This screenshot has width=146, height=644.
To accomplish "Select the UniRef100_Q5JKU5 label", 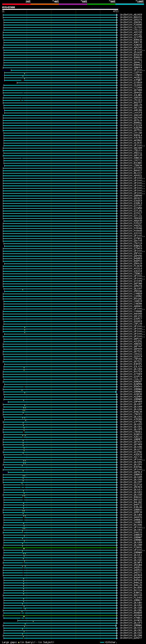I will [131, 52].
